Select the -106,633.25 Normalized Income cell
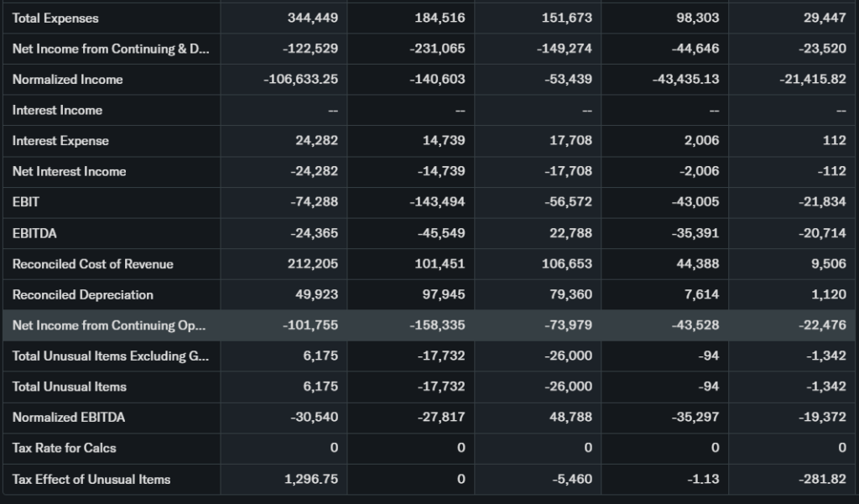 pos(300,79)
